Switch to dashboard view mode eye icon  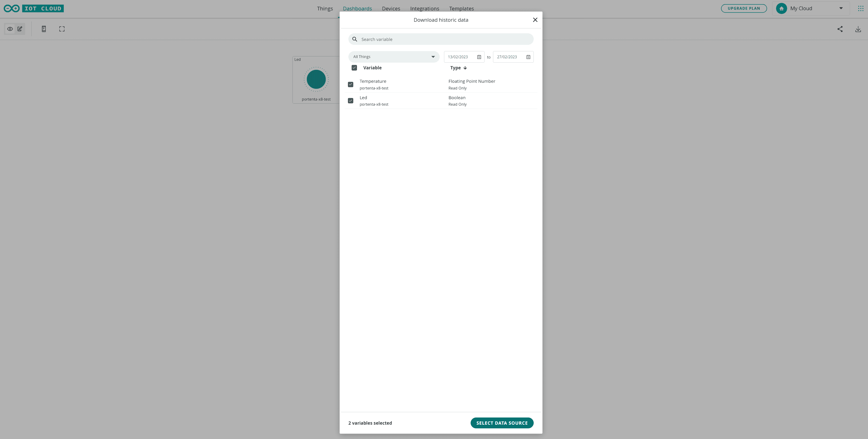10,29
